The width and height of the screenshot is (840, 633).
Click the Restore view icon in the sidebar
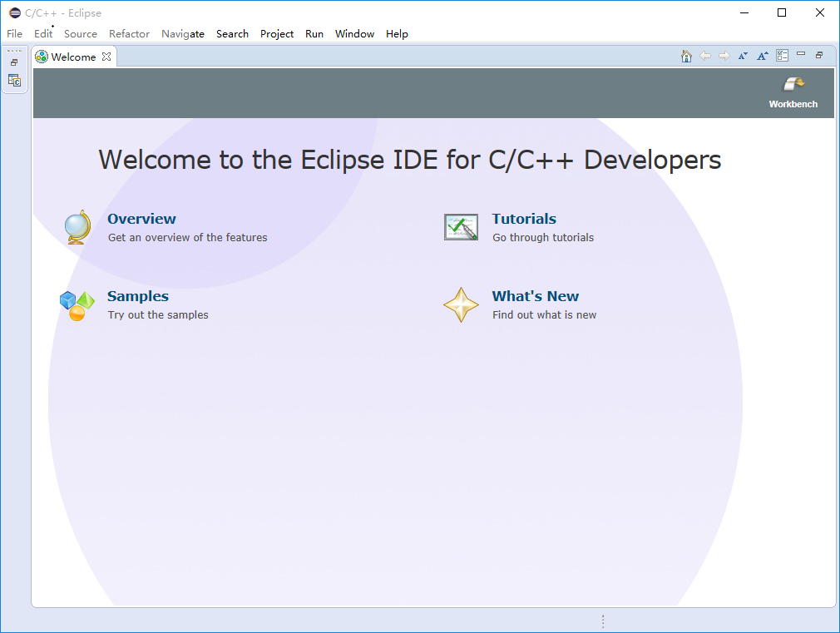point(14,61)
